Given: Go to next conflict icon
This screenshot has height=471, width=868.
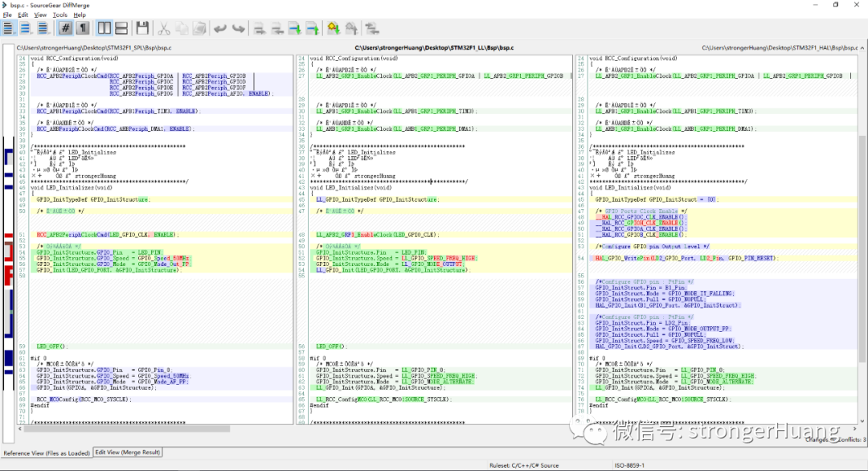Looking at the screenshot, I should point(334,28).
